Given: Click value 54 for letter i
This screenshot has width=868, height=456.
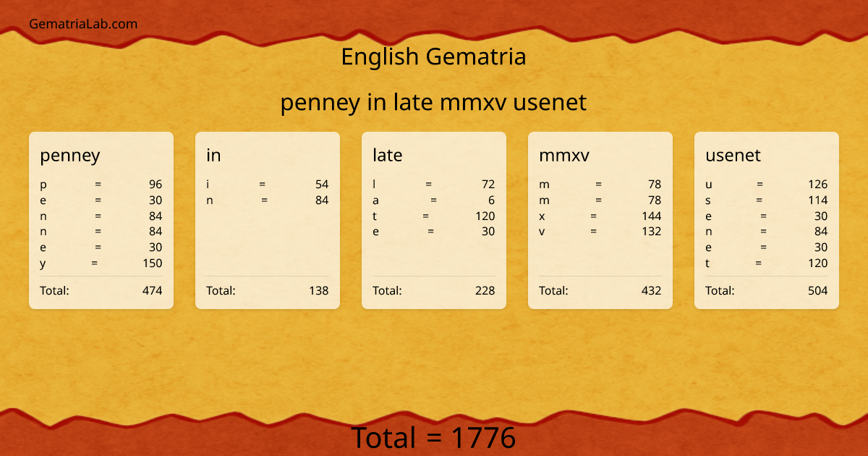Looking at the screenshot, I should point(322,185).
